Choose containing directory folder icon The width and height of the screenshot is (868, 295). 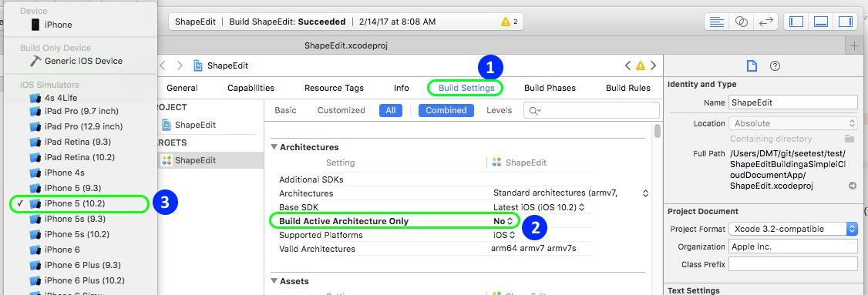pyautogui.click(x=849, y=139)
